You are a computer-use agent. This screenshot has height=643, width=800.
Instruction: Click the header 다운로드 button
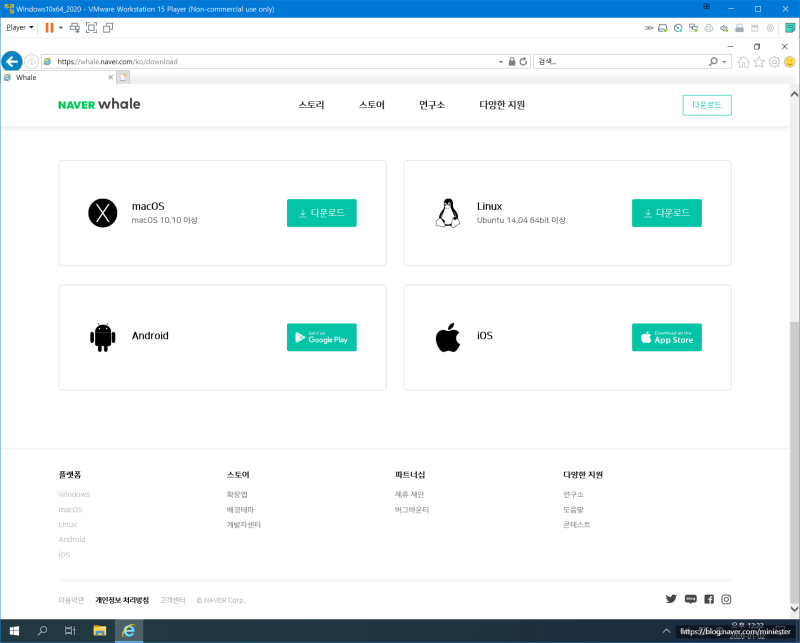[x=707, y=105]
